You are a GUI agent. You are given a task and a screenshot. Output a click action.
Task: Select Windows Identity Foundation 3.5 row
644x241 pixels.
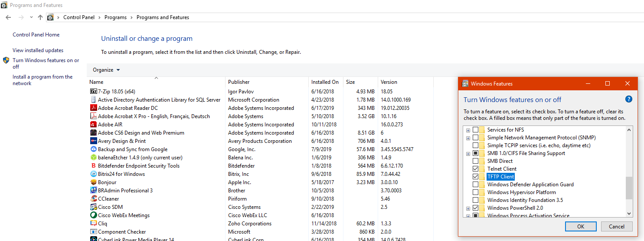click(525, 200)
